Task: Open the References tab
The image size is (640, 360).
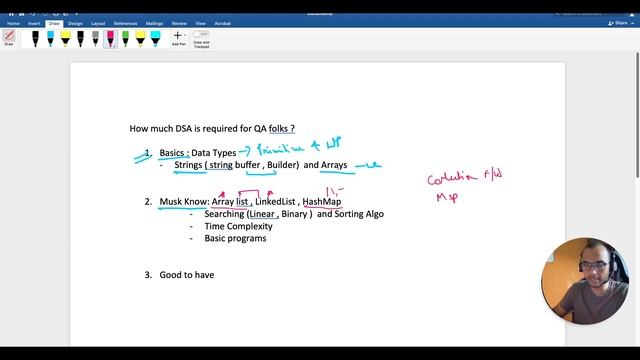Action: [x=125, y=24]
